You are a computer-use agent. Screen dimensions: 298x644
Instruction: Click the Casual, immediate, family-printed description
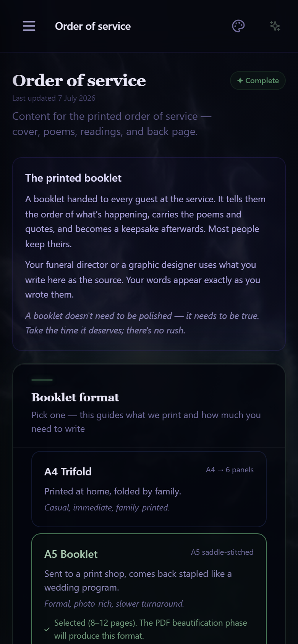click(107, 507)
